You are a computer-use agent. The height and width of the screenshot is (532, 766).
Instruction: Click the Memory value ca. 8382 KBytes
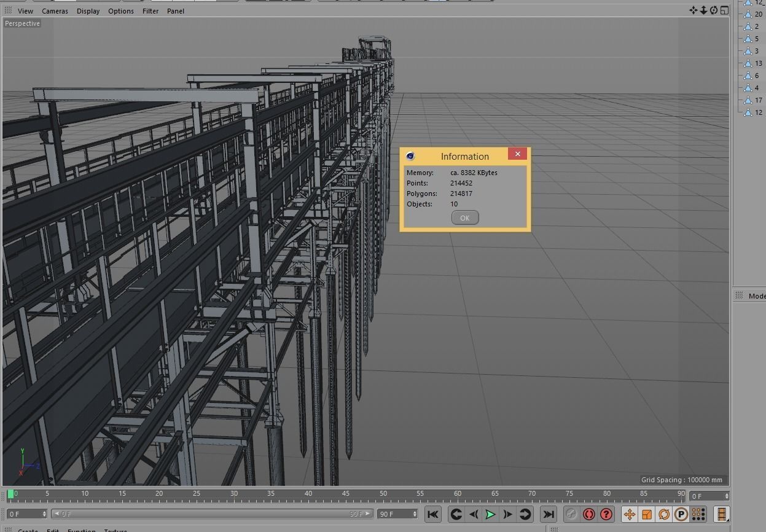pyautogui.click(x=474, y=173)
